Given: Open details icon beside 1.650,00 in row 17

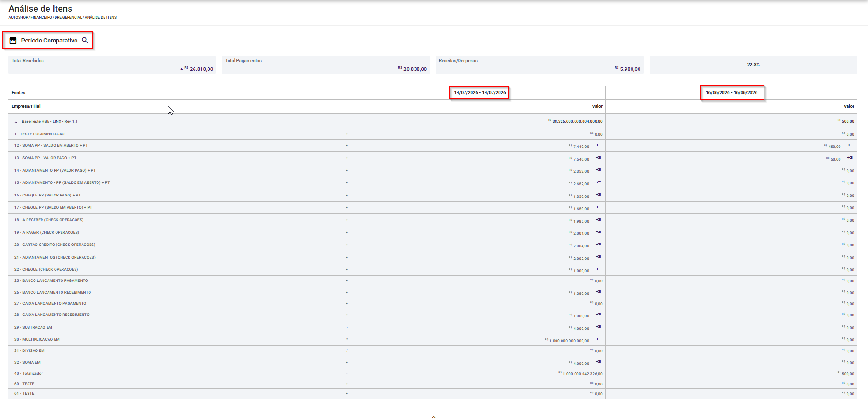Looking at the screenshot, I should 598,207.
